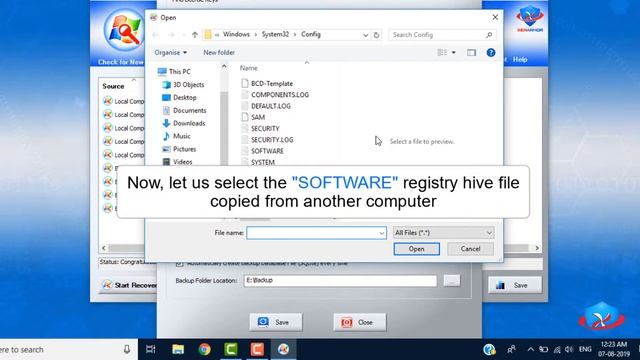Open Google Chrome from taskbar
The width and height of the screenshot is (640, 360).
tap(204, 349)
